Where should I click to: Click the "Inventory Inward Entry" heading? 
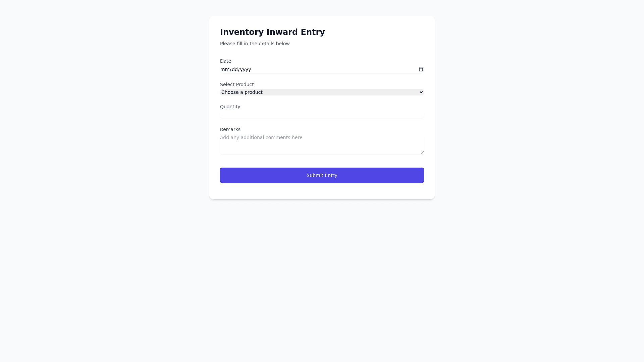pyautogui.click(x=272, y=32)
